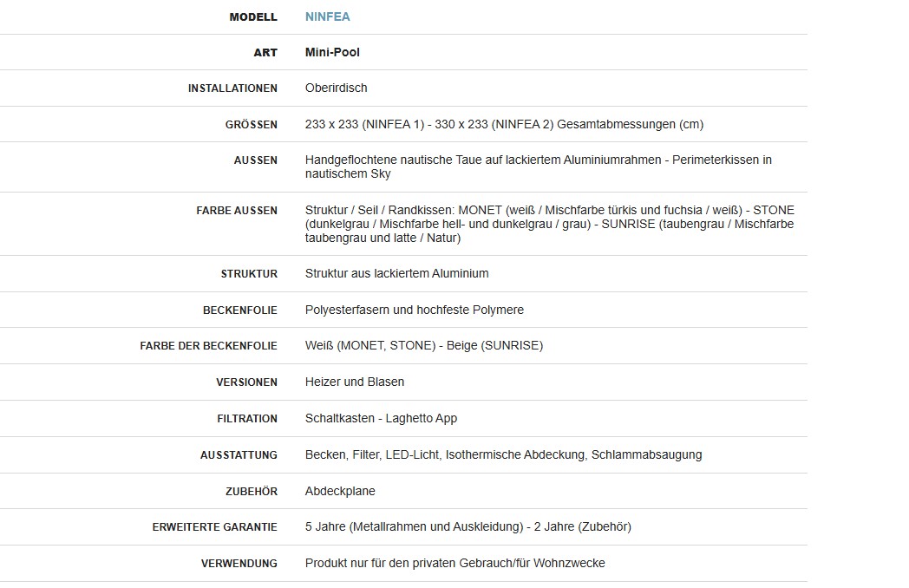Click the Polyesterfasern und hochfeste Polymere text
The height and width of the screenshot is (588, 909).
[414, 310]
